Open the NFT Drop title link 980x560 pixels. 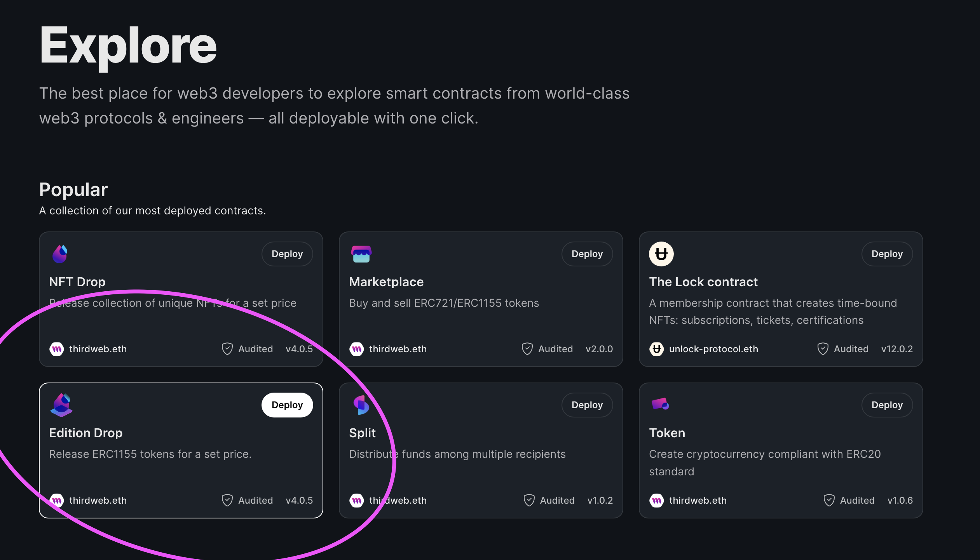[x=77, y=282]
